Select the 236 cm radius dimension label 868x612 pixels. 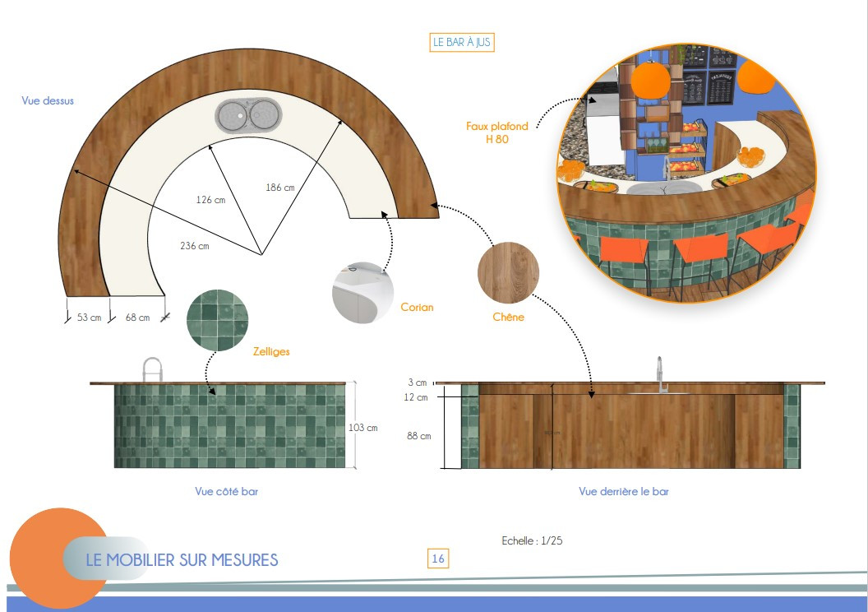click(x=195, y=246)
